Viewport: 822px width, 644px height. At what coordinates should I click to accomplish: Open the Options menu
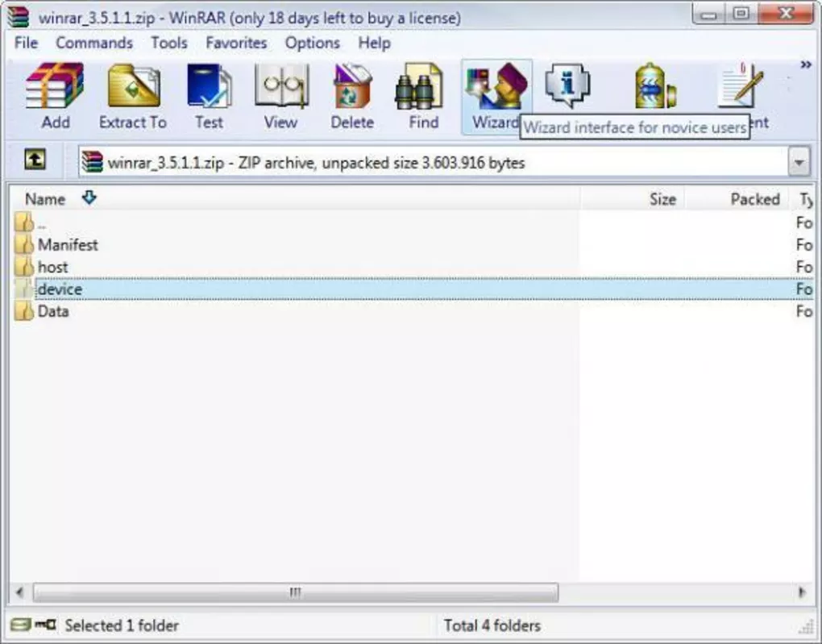pyautogui.click(x=313, y=43)
